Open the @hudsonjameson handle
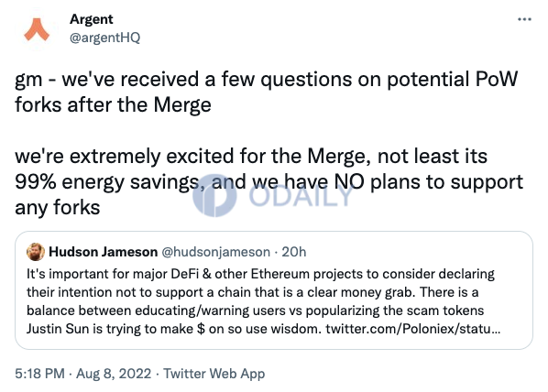 (215, 252)
